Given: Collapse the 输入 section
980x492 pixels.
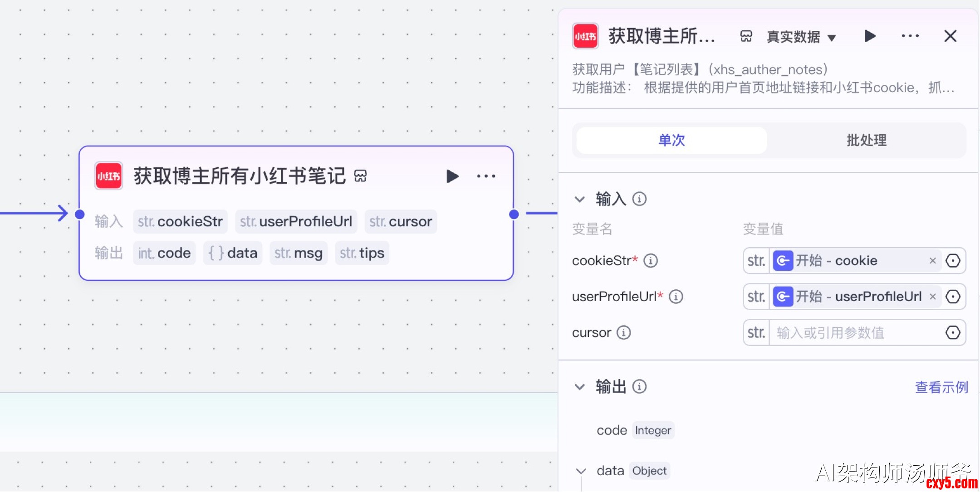Looking at the screenshot, I should pyautogui.click(x=580, y=199).
